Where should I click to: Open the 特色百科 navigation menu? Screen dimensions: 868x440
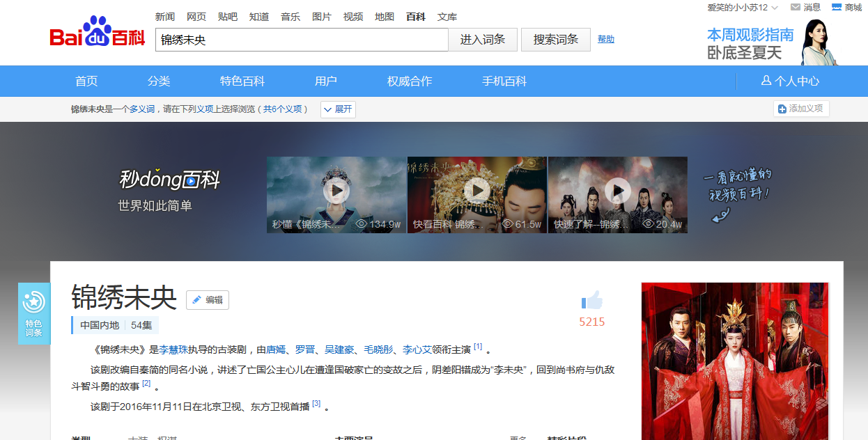(242, 81)
